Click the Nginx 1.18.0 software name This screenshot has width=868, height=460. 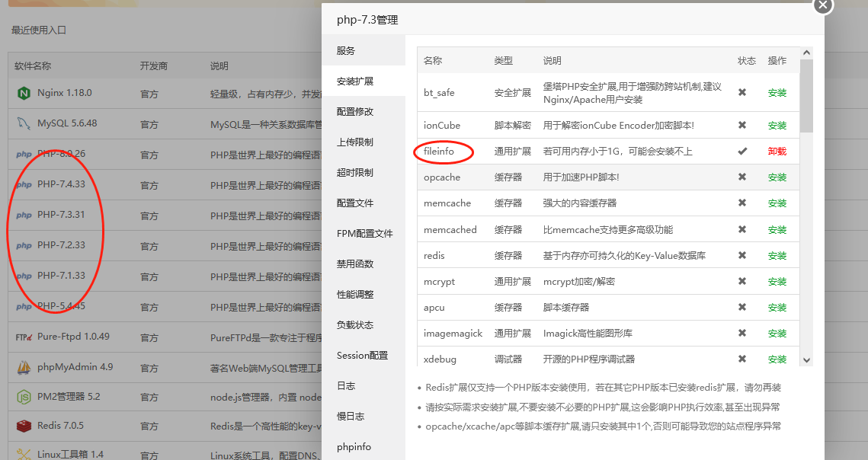(x=65, y=93)
